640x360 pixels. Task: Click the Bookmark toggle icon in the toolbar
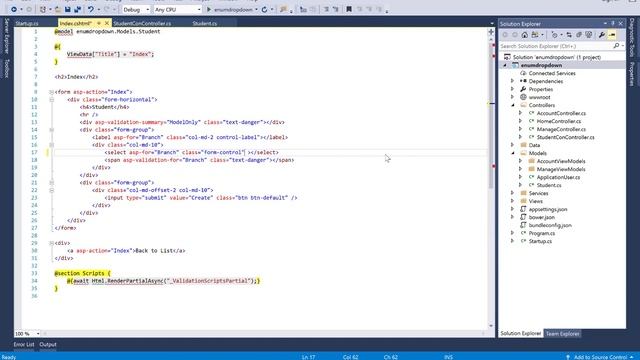(349, 9)
